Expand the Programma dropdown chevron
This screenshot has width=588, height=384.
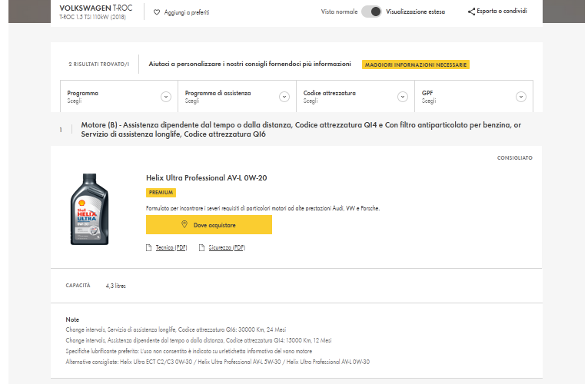(x=166, y=97)
